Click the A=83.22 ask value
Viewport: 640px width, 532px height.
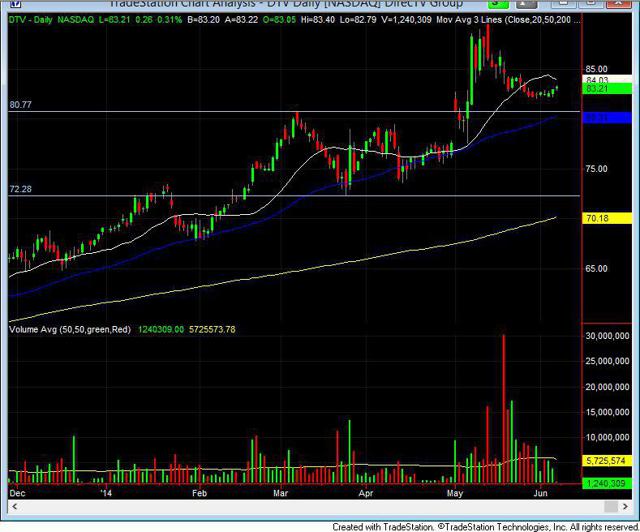tap(242, 20)
